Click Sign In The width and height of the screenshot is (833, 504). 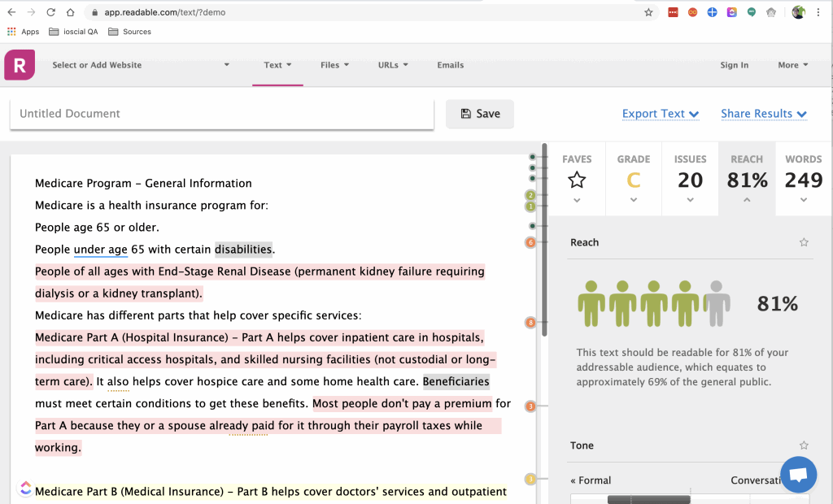click(735, 65)
